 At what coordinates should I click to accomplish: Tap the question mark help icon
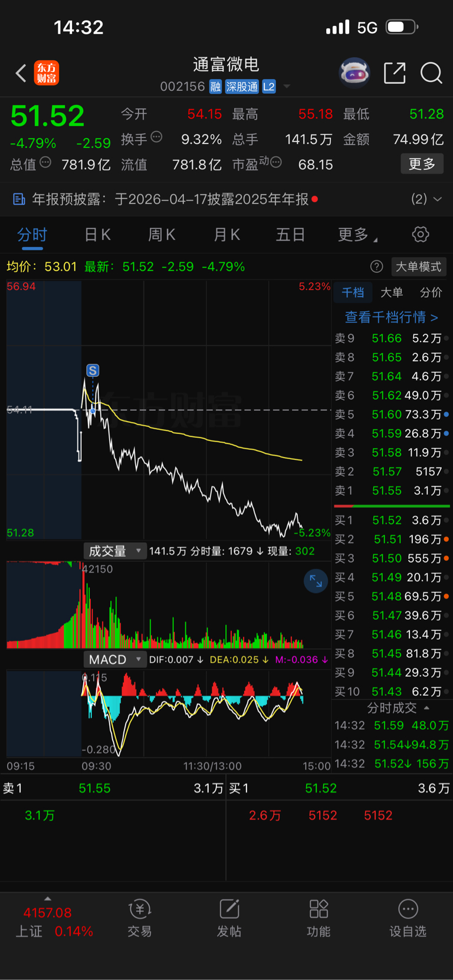tap(376, 267)
